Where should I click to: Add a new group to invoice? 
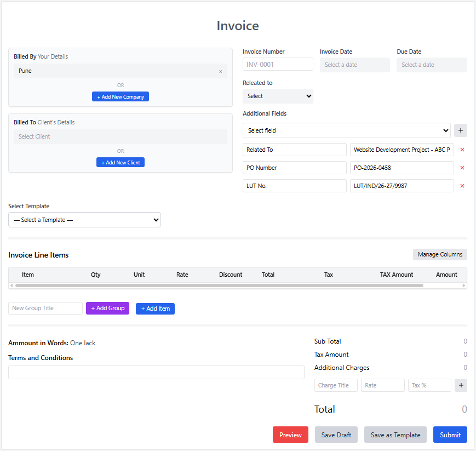pyautogui.click(x=107, y=308)
